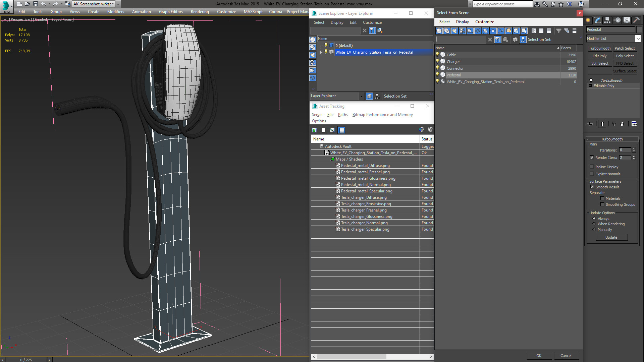Enable Separate by Materials checkbox
Screen dimensions: 644x362
(602, 198)
